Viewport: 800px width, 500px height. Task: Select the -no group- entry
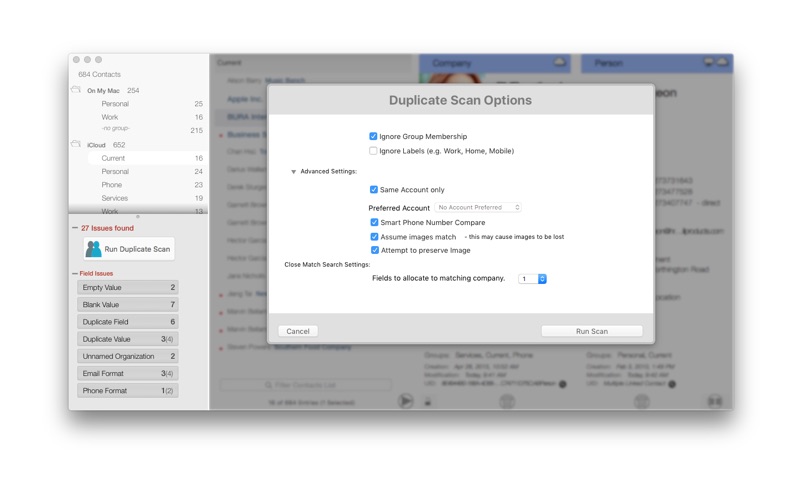[x=148, y=129]
